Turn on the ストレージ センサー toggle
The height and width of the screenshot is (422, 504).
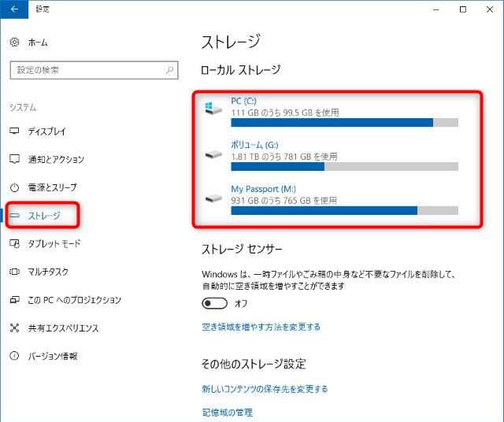(x=214, y=303)
